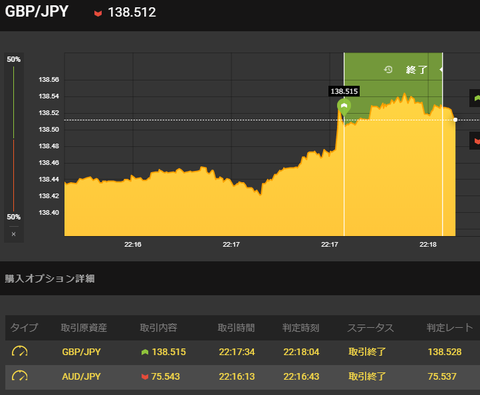Click the 判定レート column header
480x395 pixels.
(x=450, y=328)
